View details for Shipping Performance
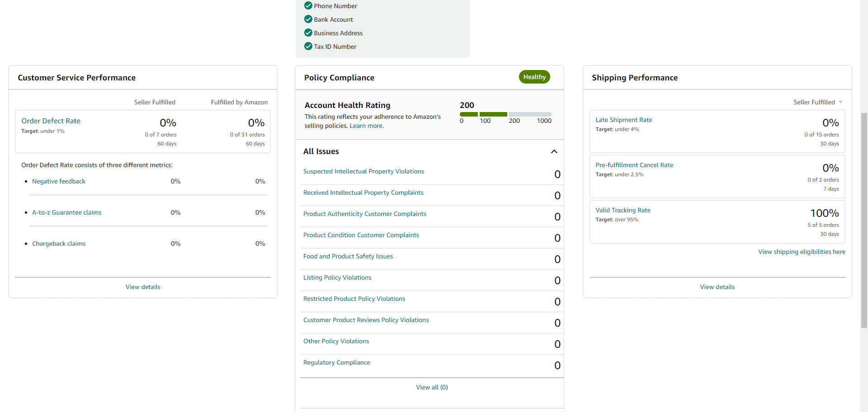 point(717,287)
